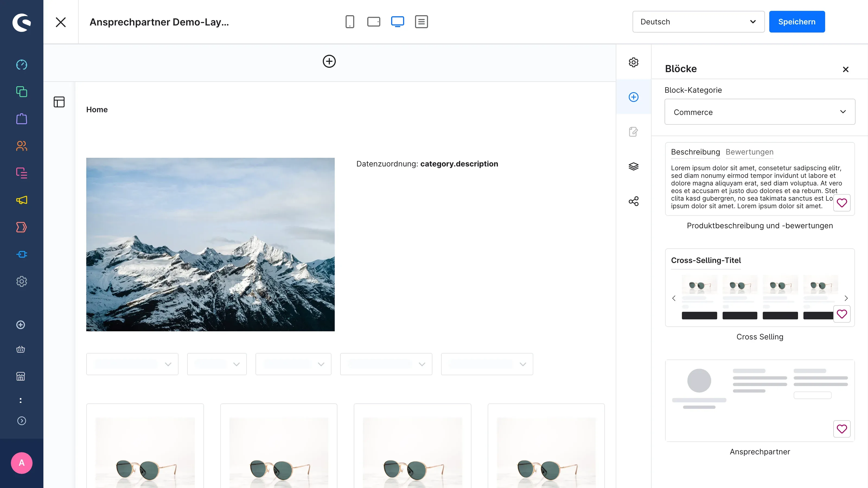
Task: Open the Extensions plug icon
Action: click(22, 254)
